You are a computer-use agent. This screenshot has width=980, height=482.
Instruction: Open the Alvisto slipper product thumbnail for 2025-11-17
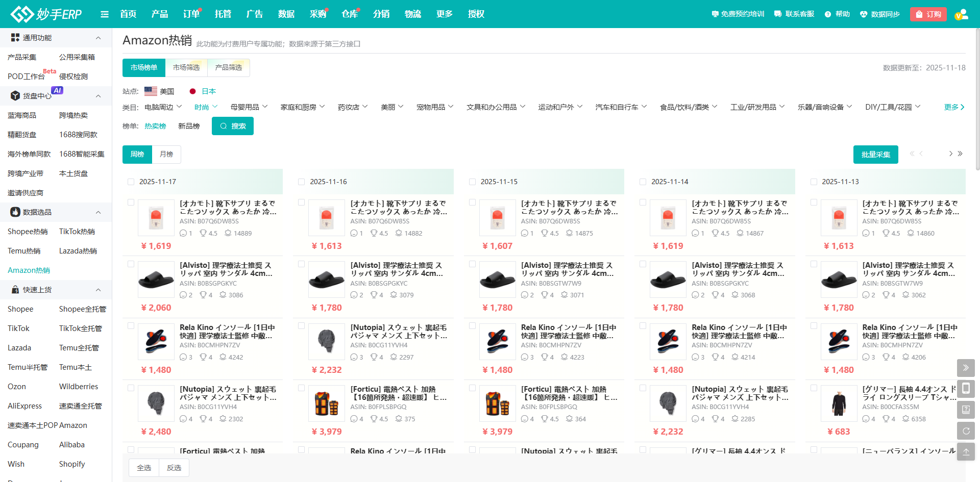[x=156, y=280]
